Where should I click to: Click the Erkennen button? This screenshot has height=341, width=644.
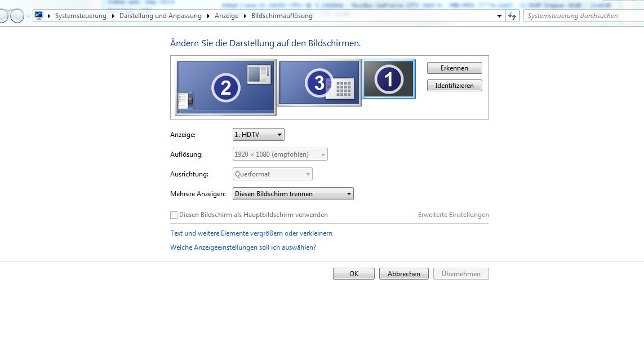pyautogui.click(x=454, y=68)
